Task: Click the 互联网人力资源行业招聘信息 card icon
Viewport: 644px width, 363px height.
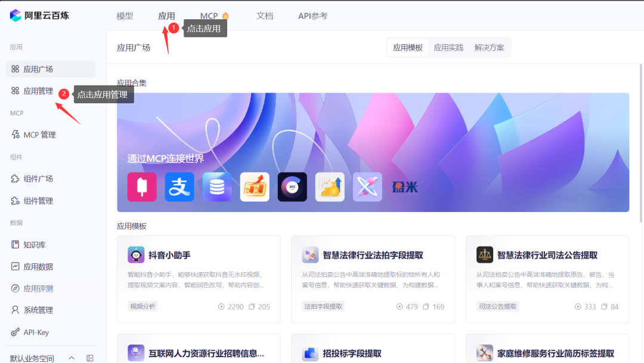Action: click(136, 353)
